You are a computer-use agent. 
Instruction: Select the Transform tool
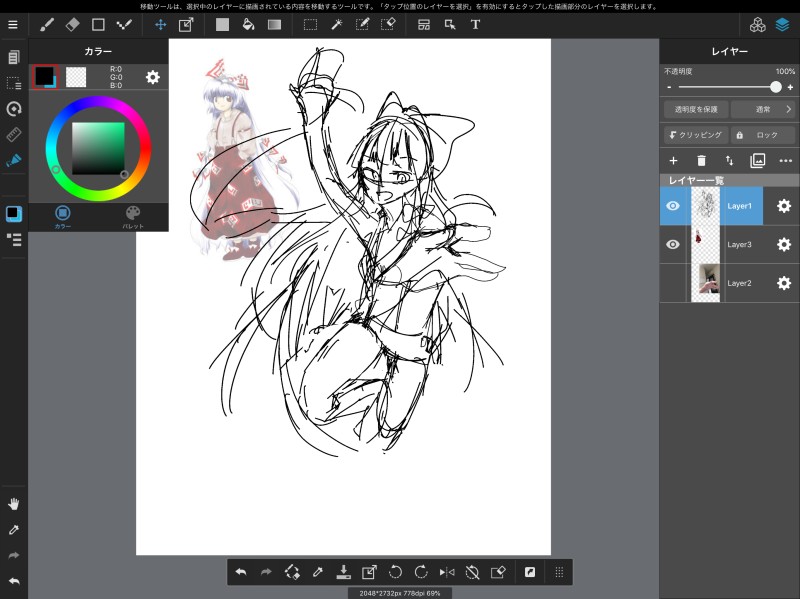(x=186, y=24)
